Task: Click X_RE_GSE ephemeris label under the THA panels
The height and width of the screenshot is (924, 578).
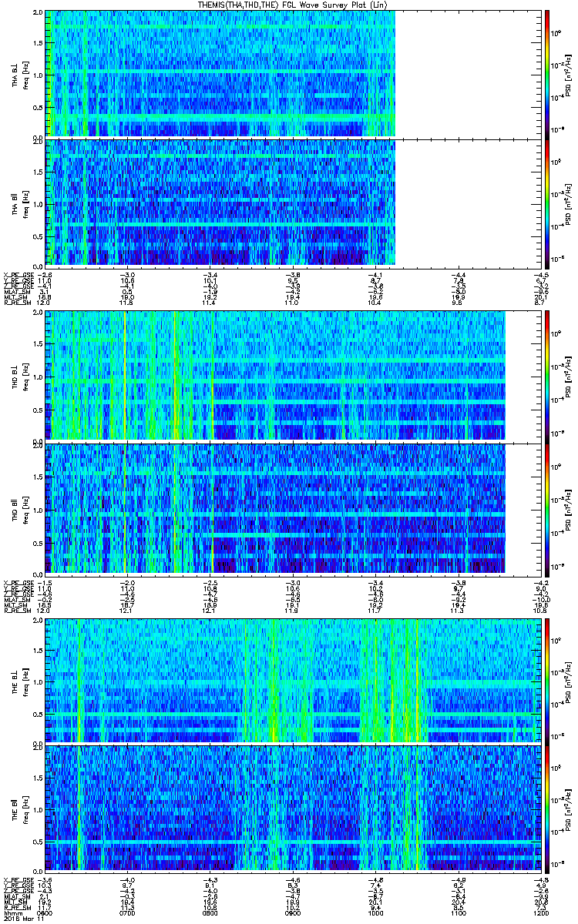Action: pyautogui.click(x=19, y=274)
